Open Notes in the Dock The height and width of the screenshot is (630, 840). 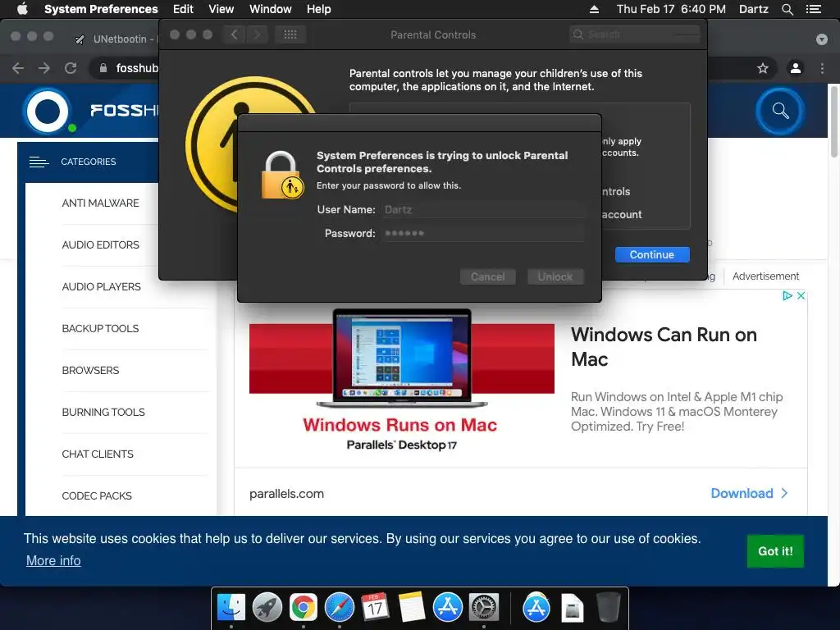[x=412, y=607]
